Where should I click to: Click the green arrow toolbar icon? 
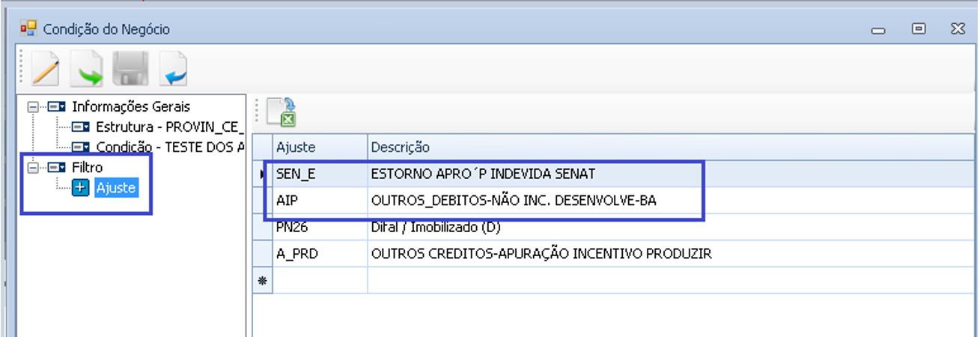[88, 69]
